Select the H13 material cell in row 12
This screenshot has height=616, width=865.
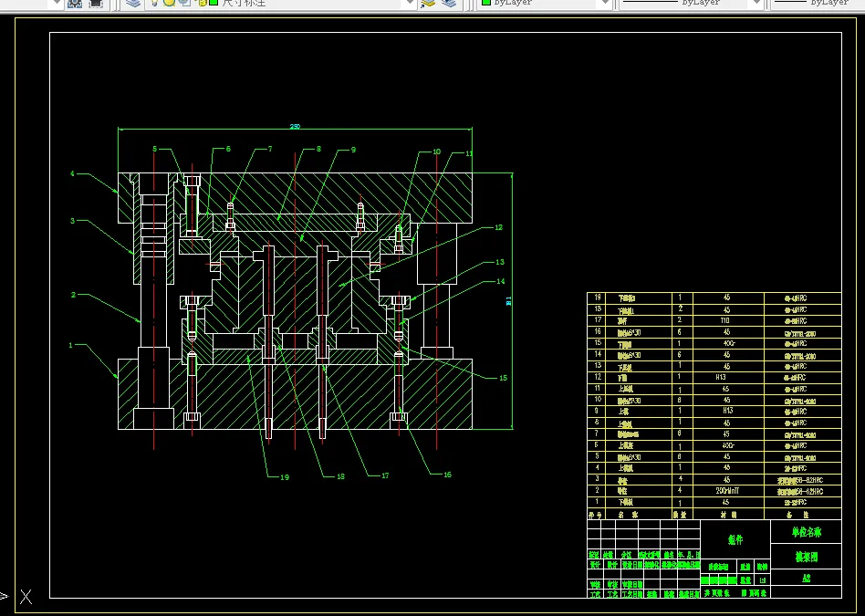tap(721, 378)
